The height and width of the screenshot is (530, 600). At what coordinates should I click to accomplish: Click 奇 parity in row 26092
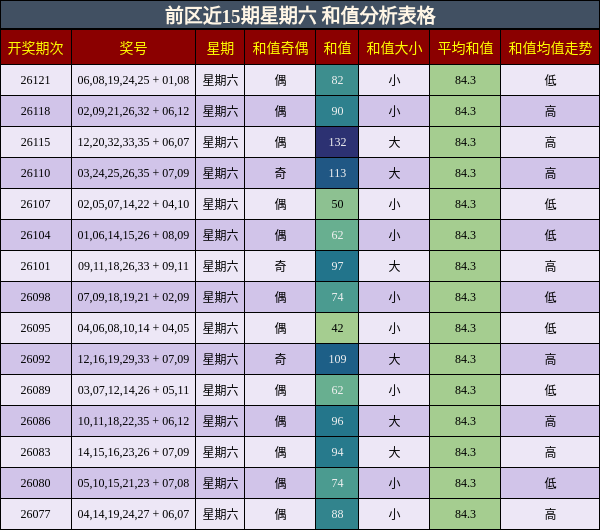[x=280, y=359]
